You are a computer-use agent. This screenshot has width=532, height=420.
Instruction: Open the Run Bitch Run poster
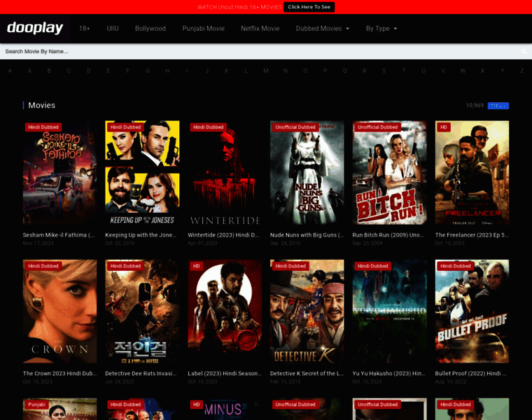pos(389,173)
